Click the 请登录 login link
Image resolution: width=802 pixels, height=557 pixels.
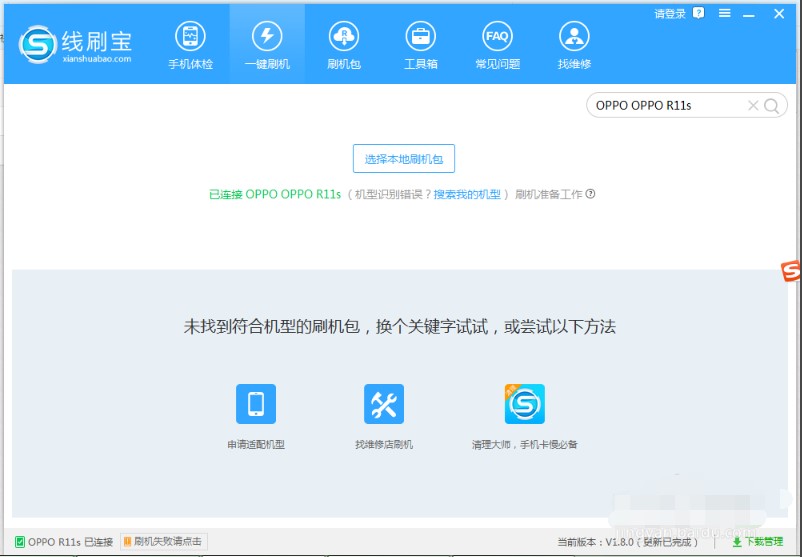[670, 14]
